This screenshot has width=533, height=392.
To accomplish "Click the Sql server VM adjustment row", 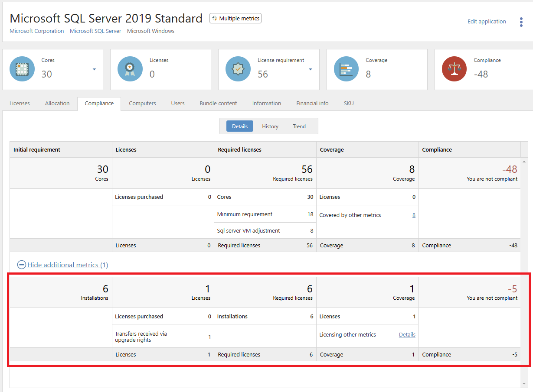I will coord(265,230).
